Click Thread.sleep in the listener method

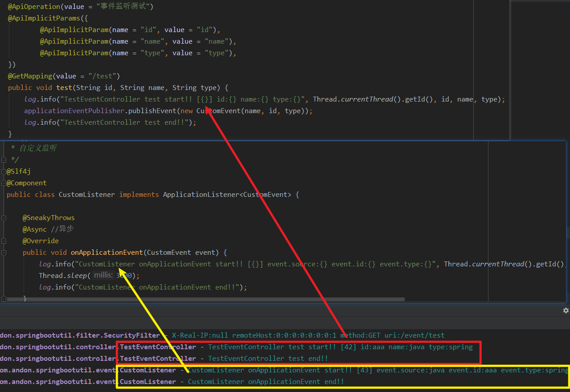63,276
